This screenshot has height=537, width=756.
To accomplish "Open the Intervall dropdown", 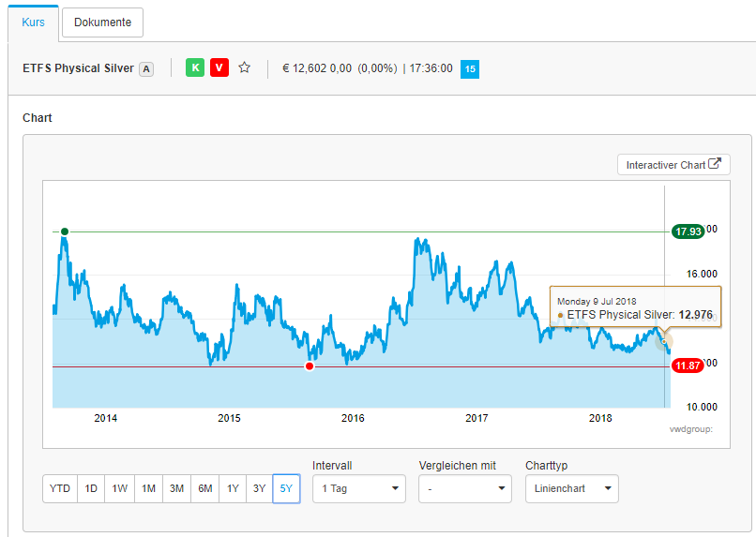I will pyautogui.click(x=358, y=488).
